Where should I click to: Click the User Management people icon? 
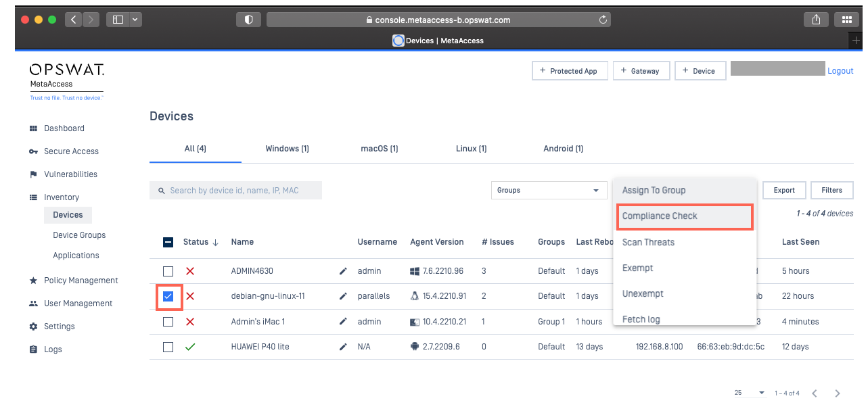(33, 304)
